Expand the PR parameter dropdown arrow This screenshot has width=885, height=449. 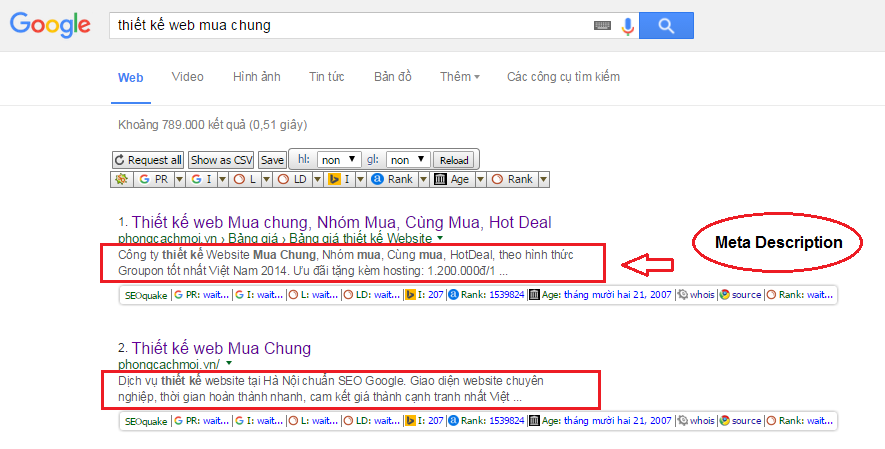[179, 179]
